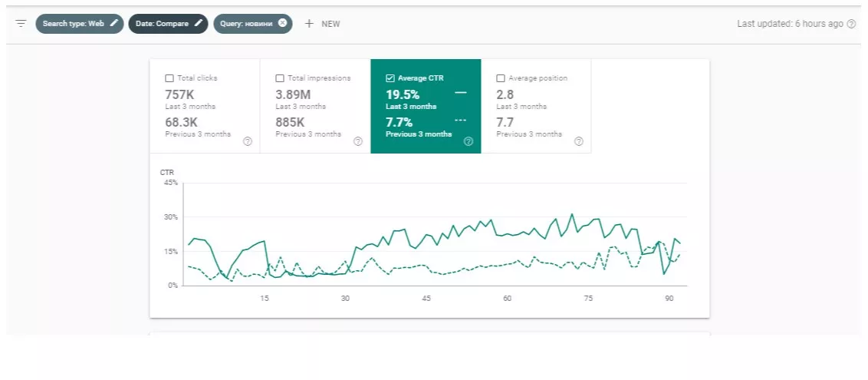Viewport: 868px width, 380px height.
Task: Remove the Query: новини filter
Action: 282,23
